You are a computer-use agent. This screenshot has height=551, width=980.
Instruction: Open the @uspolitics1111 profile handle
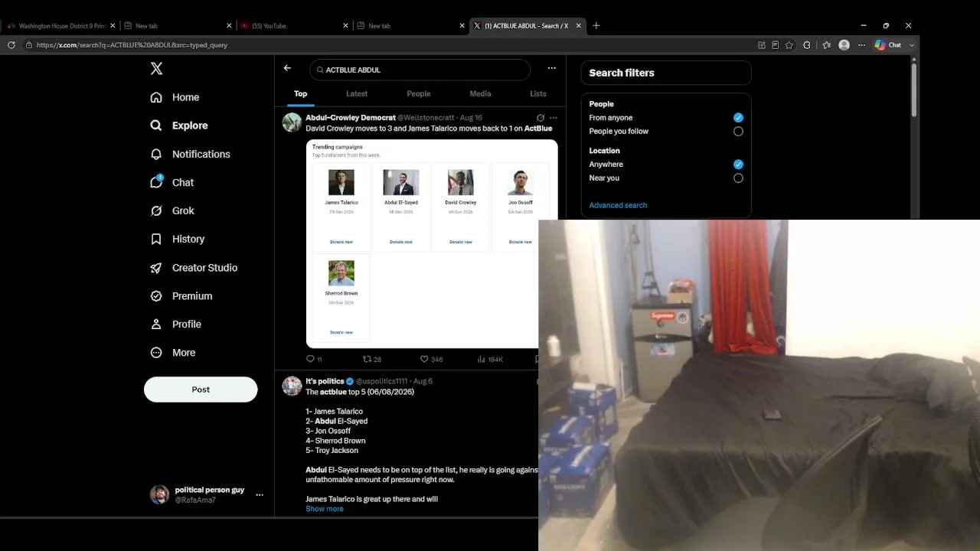(x=381, y=381)
